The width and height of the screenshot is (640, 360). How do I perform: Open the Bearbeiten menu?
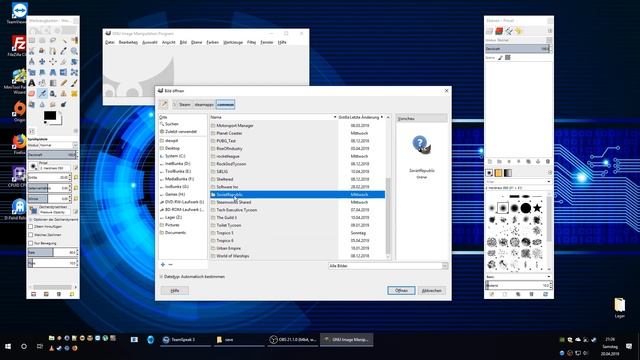(x=128, y=42)
